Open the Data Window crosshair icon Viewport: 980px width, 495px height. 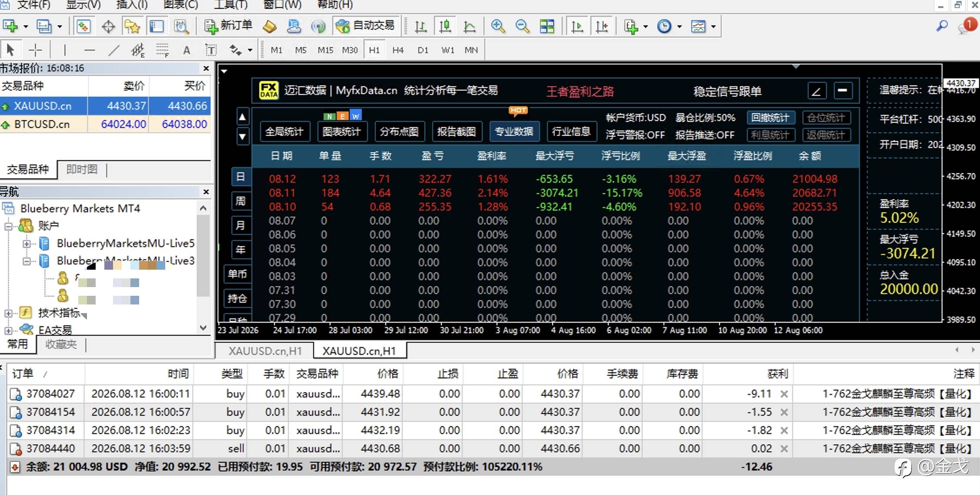point(108,27)
